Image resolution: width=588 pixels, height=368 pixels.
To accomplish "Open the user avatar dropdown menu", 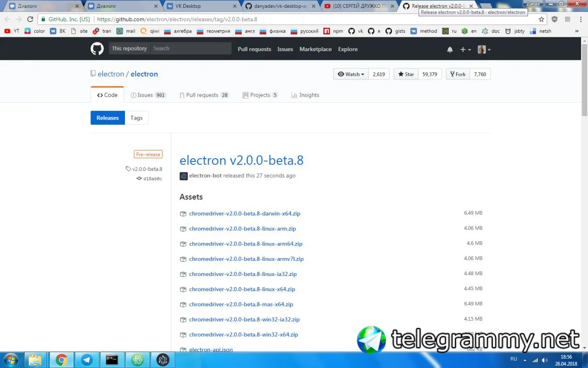I will coord(484,49).
